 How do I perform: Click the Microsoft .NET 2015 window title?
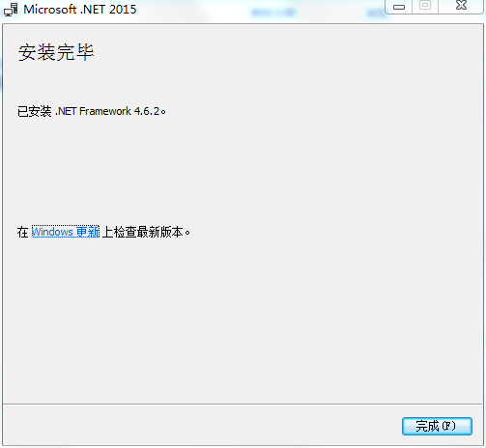[x=80, y=10]
